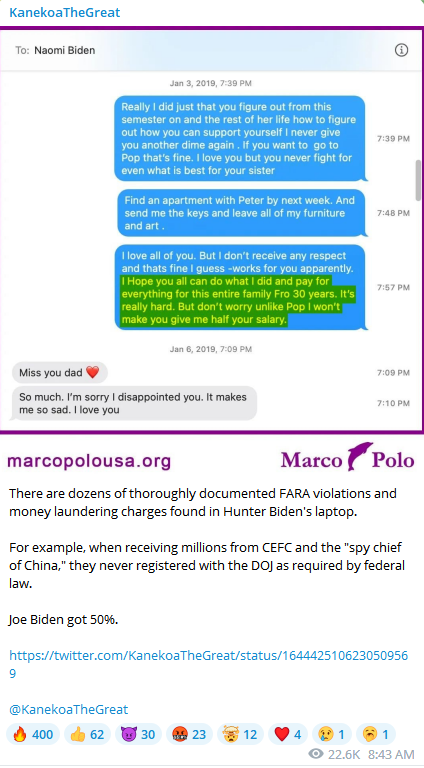Add the exploding head reaction

click(x=240, y=734)
